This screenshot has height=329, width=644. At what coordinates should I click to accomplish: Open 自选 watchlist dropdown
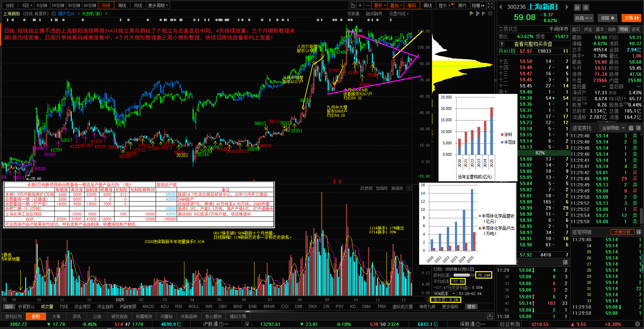(x=584, y=18)
